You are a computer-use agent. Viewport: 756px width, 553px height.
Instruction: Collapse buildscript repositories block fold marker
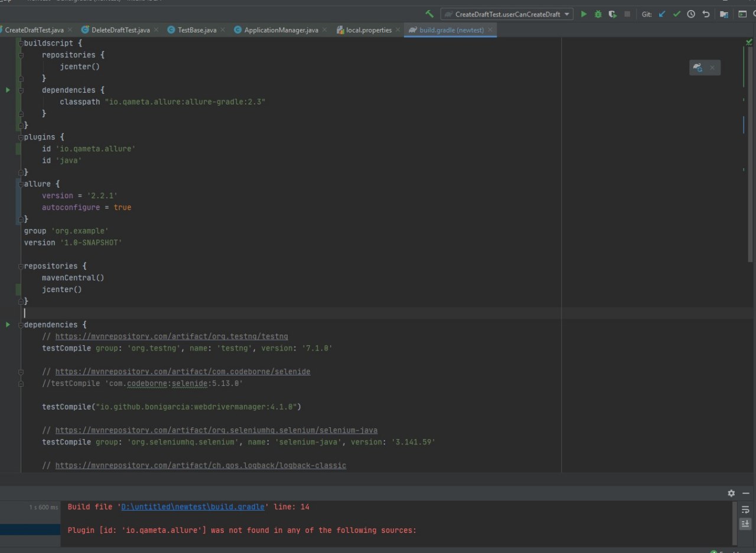pyautogui.click(x=20, y=55)
